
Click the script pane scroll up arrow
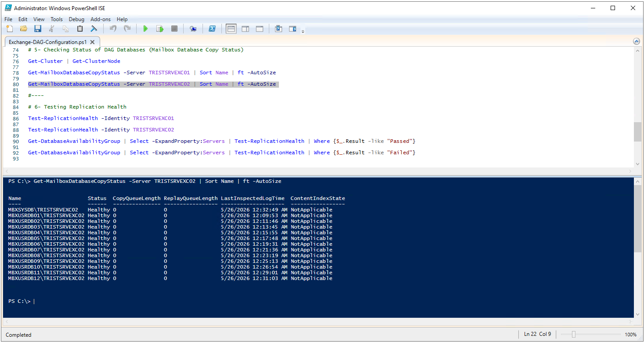point(637,51)
